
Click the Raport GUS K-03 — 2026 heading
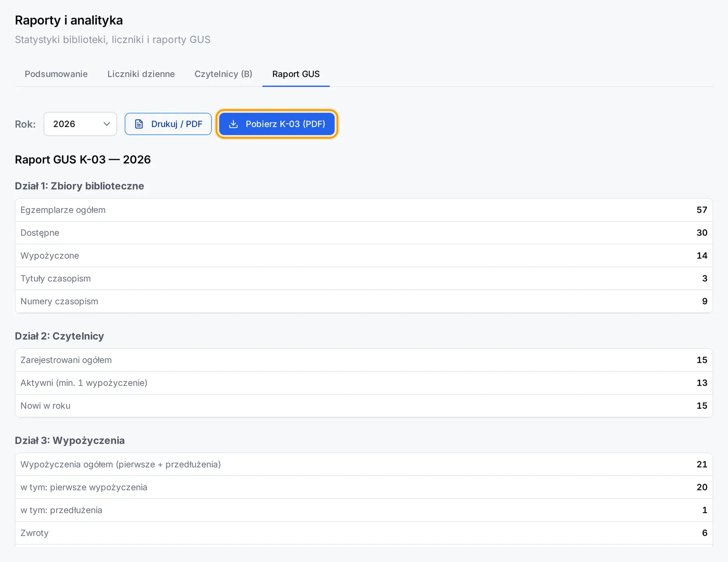tap(83, 159)
